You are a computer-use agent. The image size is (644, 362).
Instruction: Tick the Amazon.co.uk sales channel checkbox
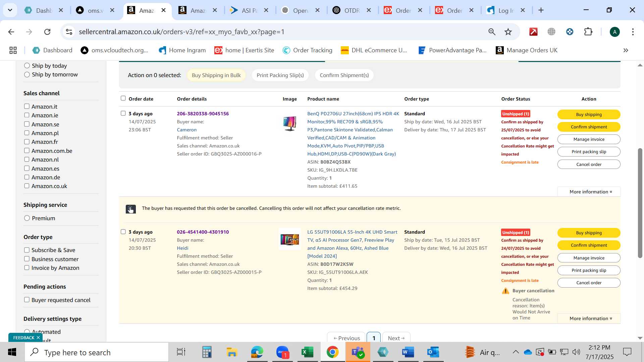click(27, 186)
